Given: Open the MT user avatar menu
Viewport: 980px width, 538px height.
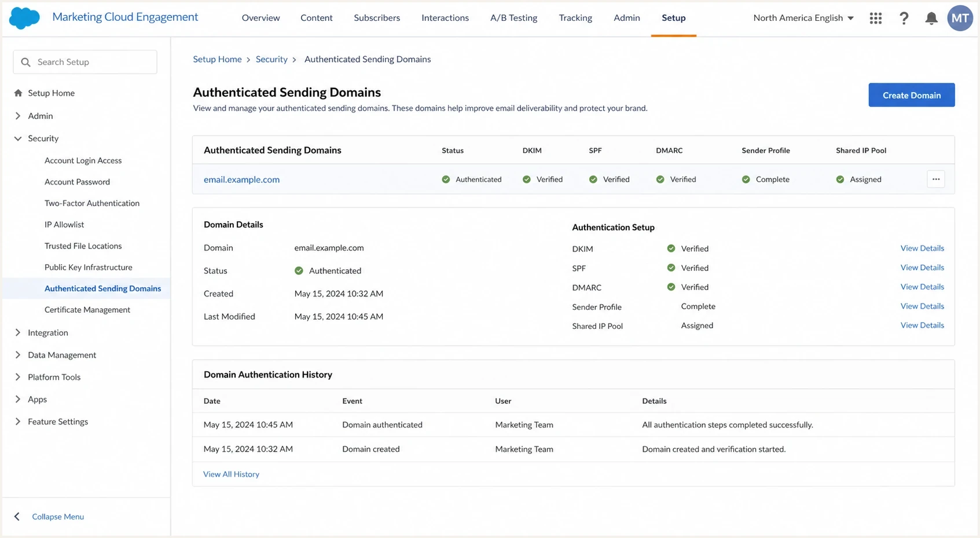Looking at the screenshot, I should pyautogui.click(x=960, y=18).
